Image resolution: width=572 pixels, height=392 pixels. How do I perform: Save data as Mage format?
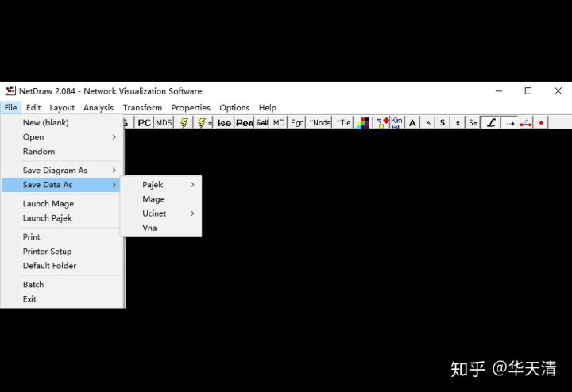[x=161, y=199]
